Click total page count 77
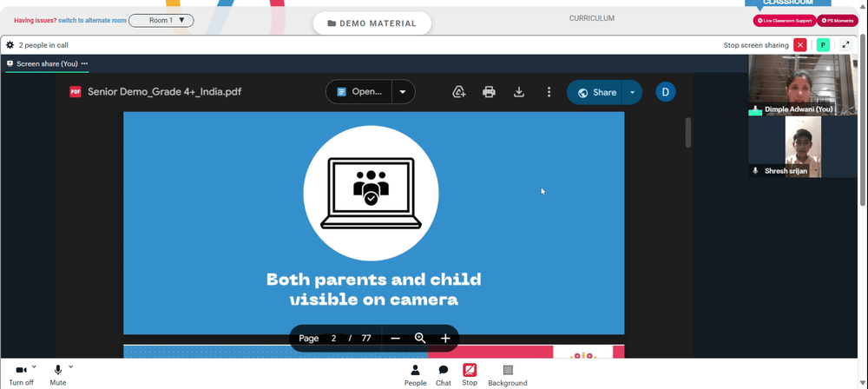This screenshot has height=389, width=868. click(x=366, y=339)
